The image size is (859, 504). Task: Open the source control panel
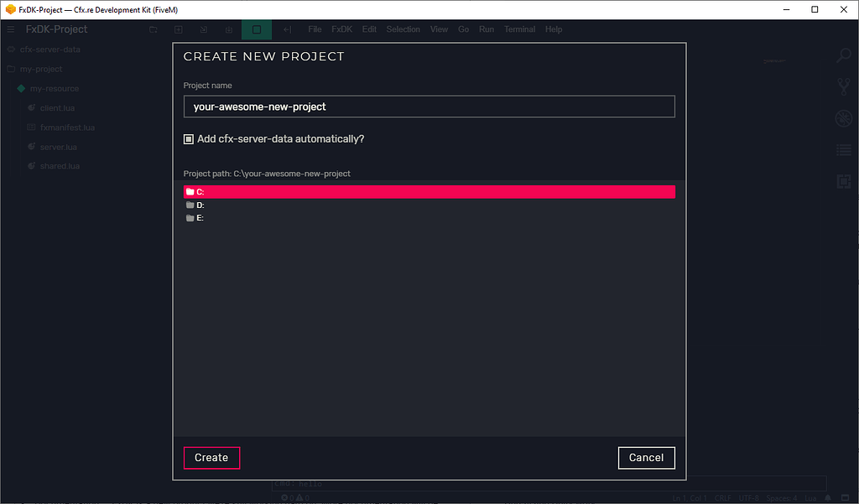(842, 86)
